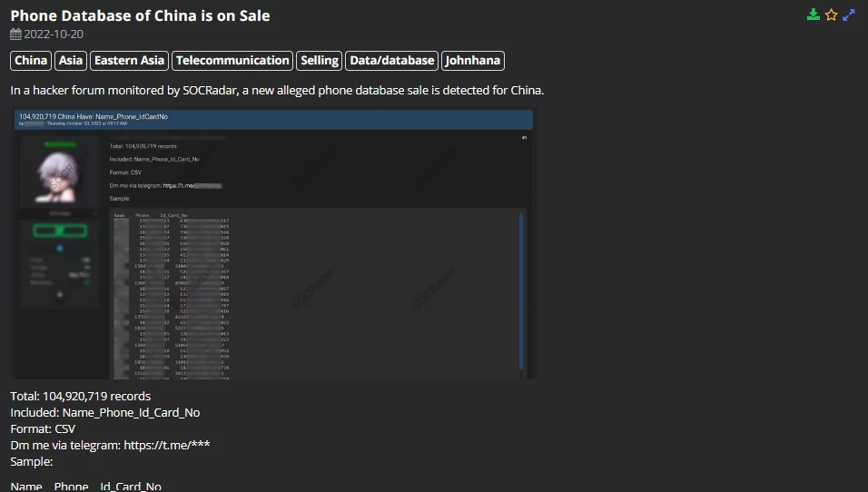Click the green download icon
Screen dimensions: 868x492
click(814, 15)
